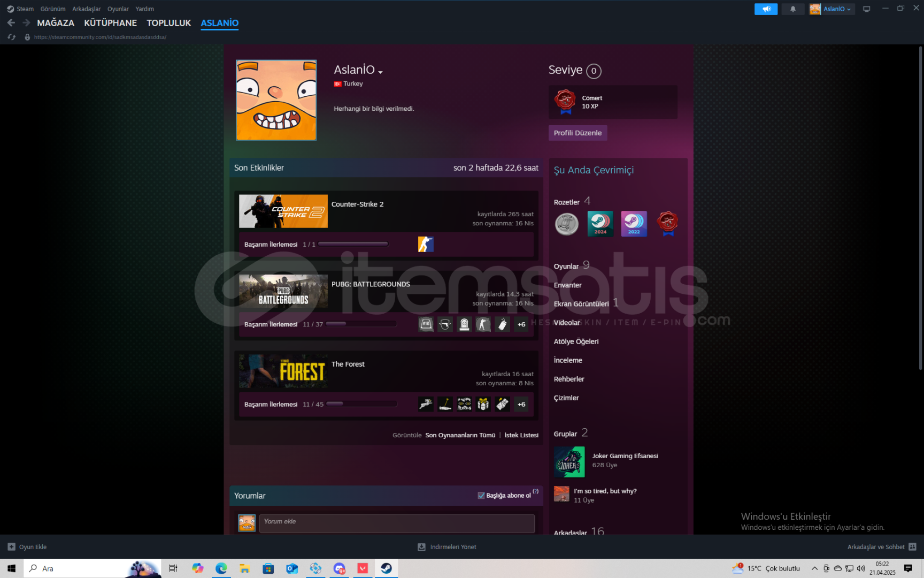View the Counter-Strike 2 achievement icon

[x=426, y=245]
